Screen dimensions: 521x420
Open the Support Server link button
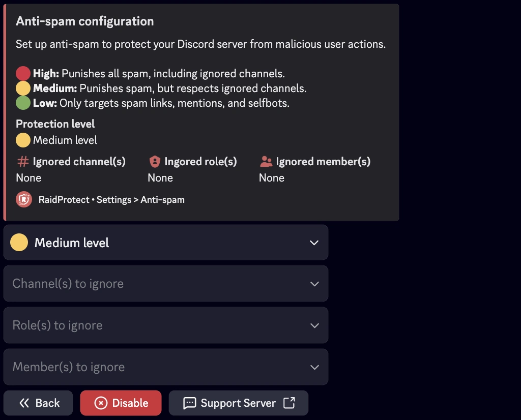(239, 403)
